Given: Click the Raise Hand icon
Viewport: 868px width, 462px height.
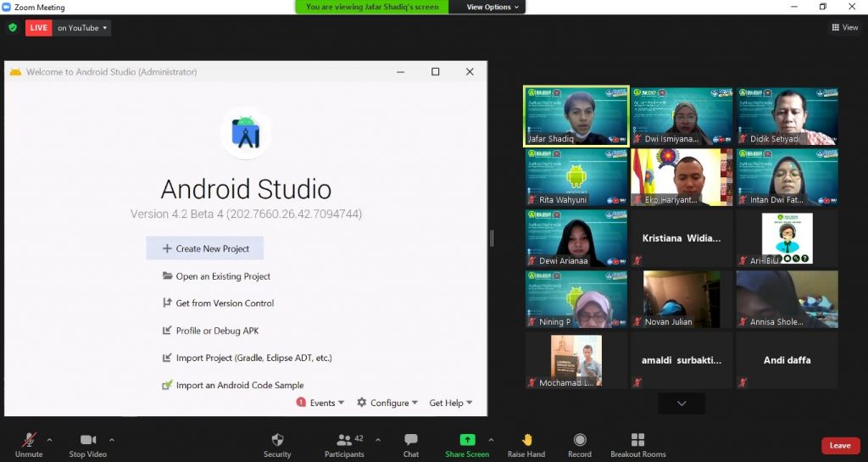Looking at the screenshot, I should tap(526, 440).
